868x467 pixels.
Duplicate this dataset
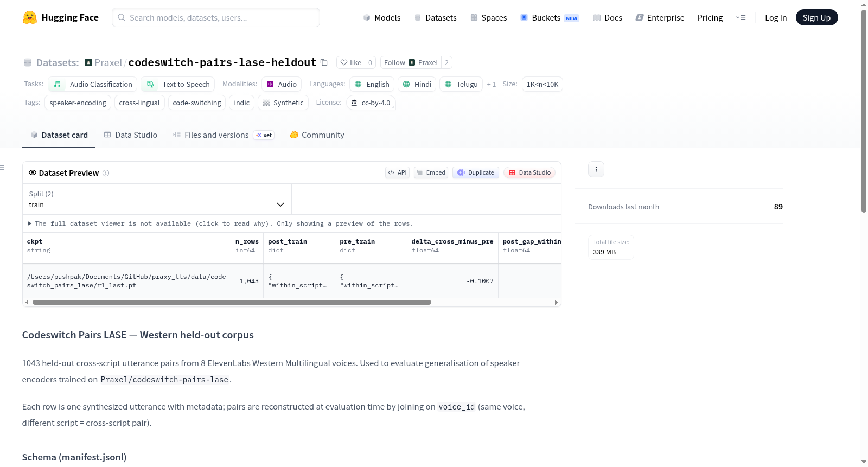click(x=476, y=172)
